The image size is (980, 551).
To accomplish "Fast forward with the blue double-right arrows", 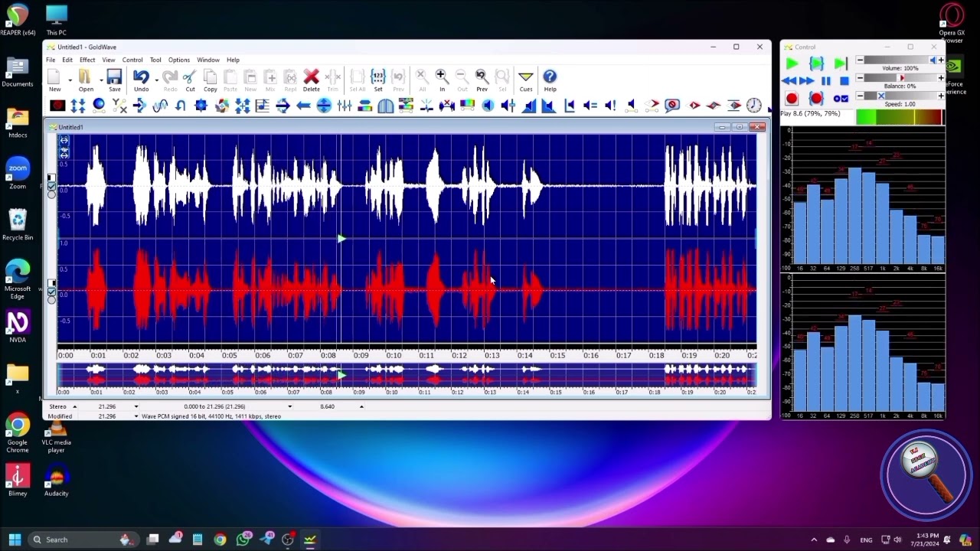I will [x=807, y=81].
